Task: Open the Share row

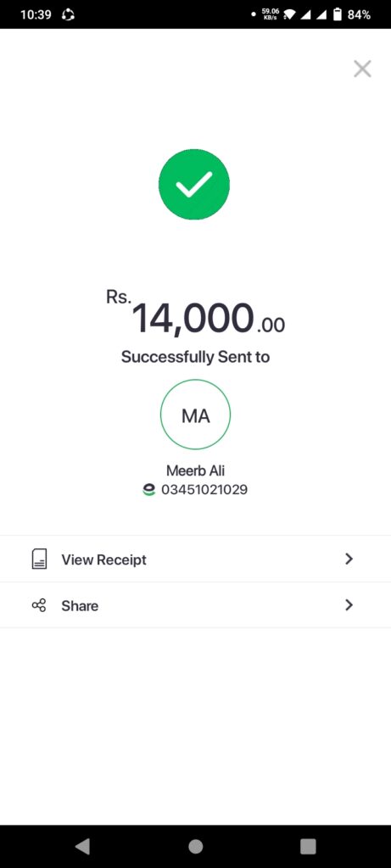Action: [x=195, y=605]
